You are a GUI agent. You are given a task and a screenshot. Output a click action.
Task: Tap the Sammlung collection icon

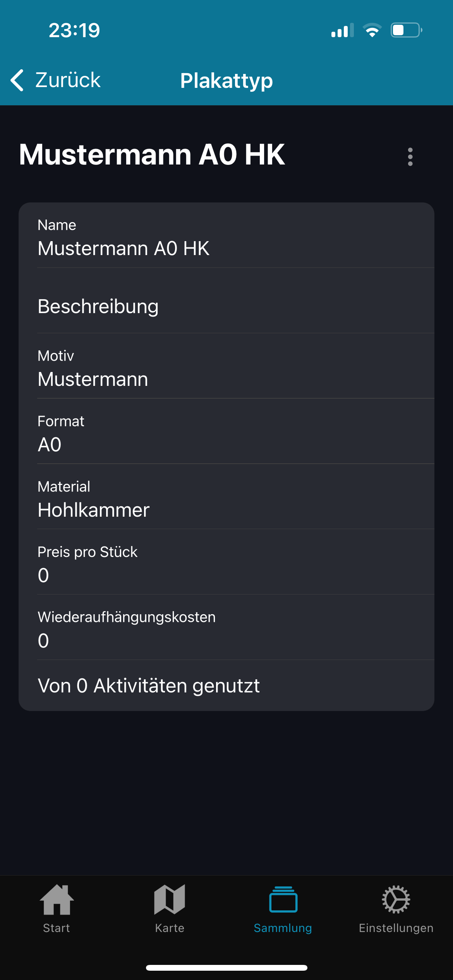pyautogui.click(x=283, y=899)
